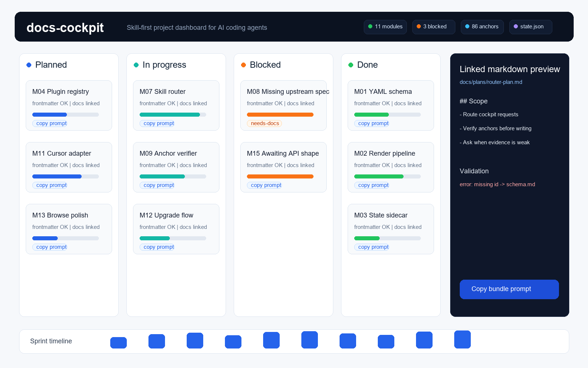This screenshot has height=368, width=588.
Task: Click needs-docs tag on M08 card
Action: [x=265, y=123]
